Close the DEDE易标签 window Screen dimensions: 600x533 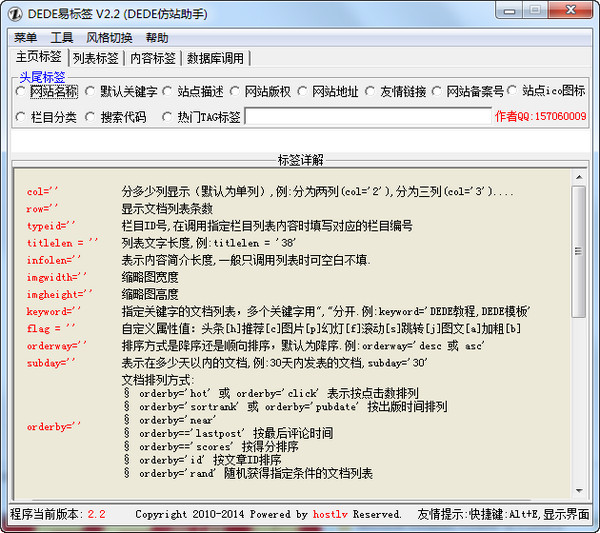[571, 10]
